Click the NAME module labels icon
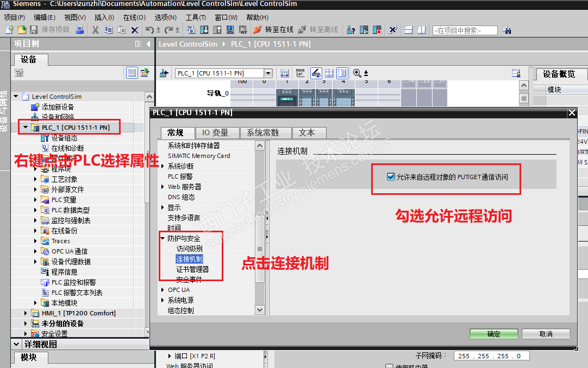The image size is (588, 368). click(301, 73)
